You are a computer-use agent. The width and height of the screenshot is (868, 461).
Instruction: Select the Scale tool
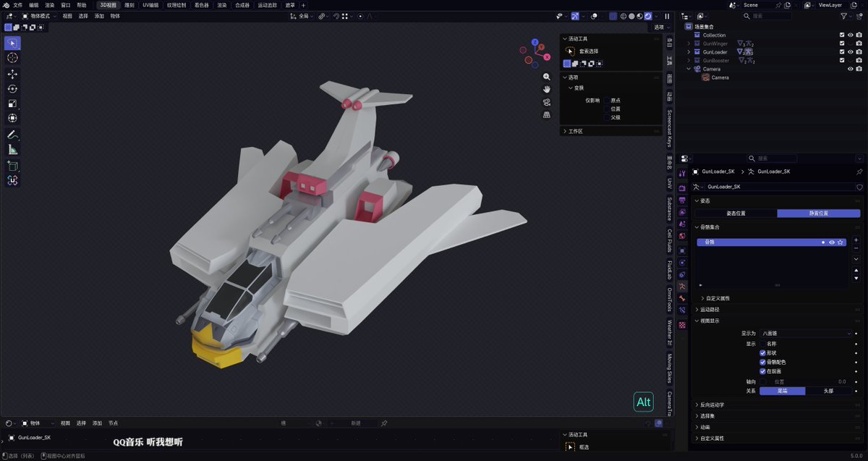click(13, 103)
